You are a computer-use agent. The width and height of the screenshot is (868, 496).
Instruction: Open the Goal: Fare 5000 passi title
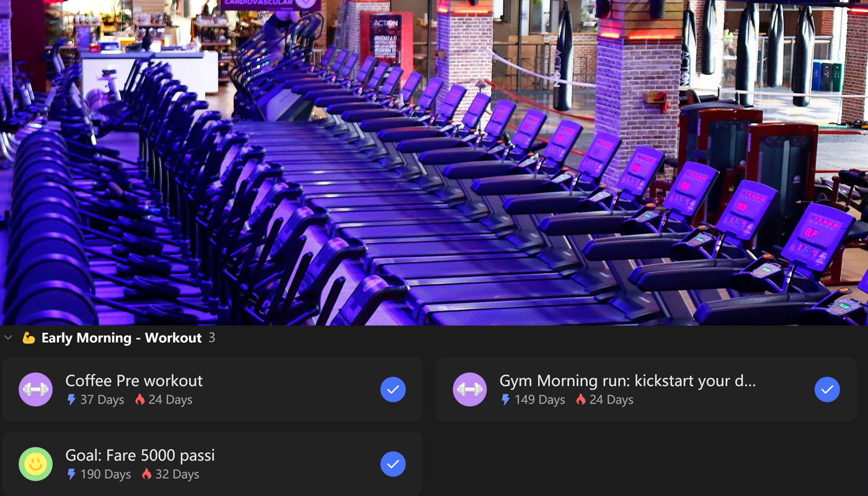coord(140,455)
